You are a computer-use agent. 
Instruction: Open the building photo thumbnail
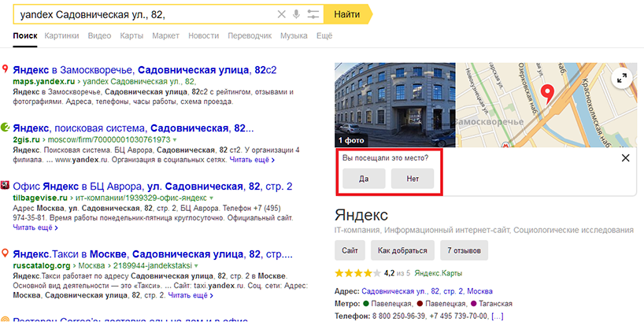pos(394,105)
